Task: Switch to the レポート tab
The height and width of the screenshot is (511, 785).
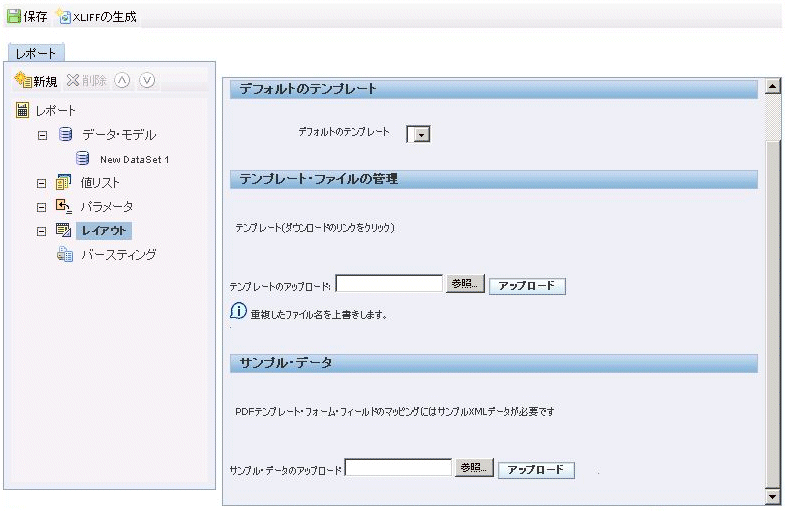Action: tap(36, 53)
